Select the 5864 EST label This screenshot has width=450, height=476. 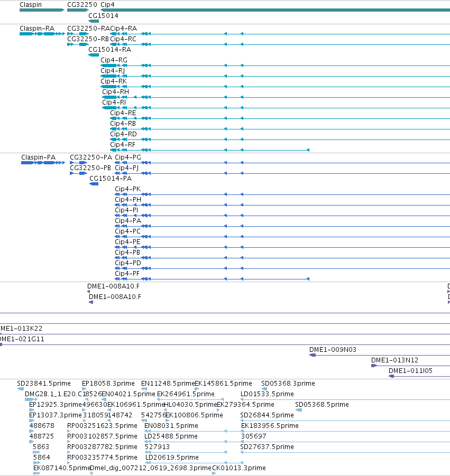[41, 458]
